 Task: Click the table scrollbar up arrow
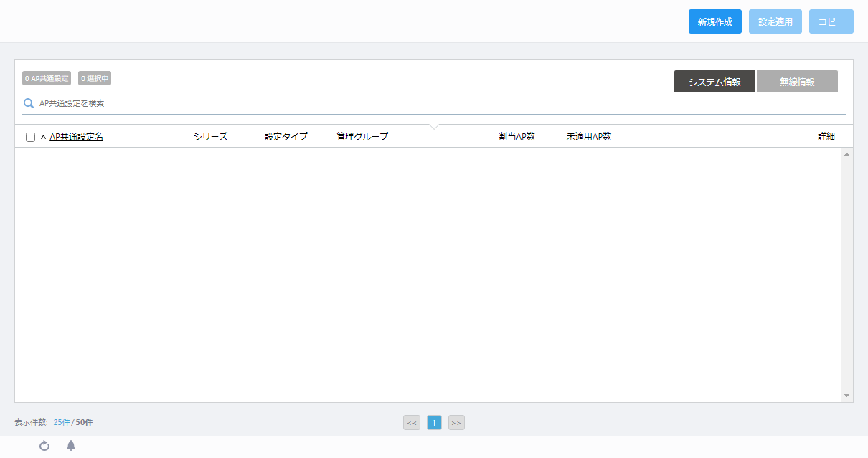[x=847, y=154]
